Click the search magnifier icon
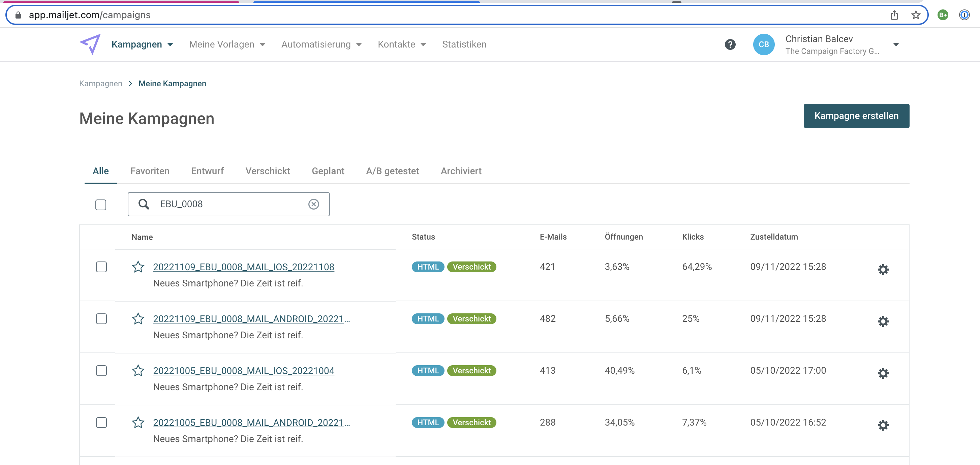The height and width of the screenshot is (465, 980). click(x=144, y=204)
